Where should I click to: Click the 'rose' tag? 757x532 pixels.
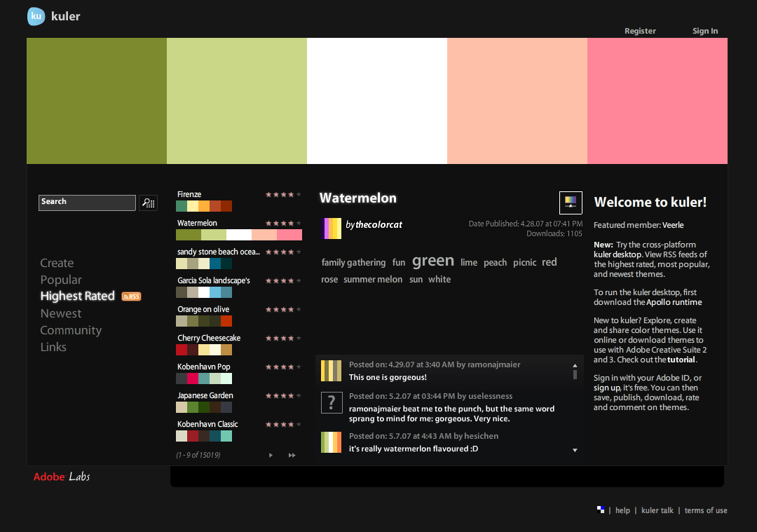tap(329, 280)
